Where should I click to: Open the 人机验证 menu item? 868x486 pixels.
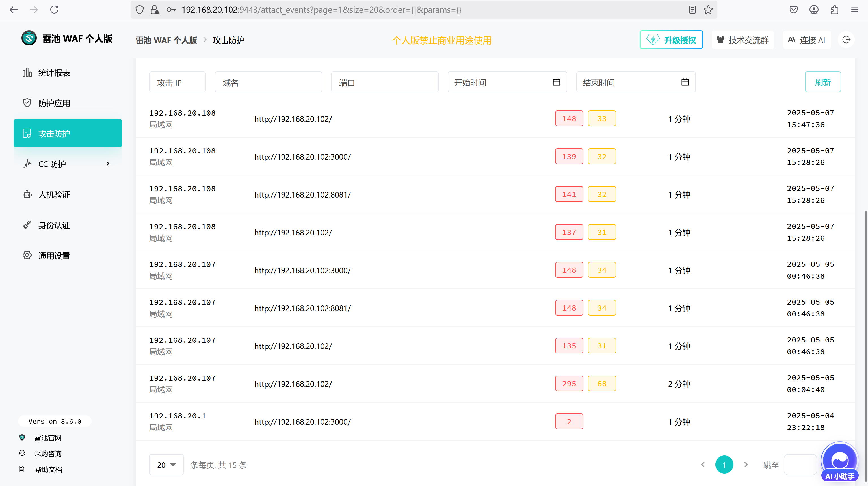point(68,194)
